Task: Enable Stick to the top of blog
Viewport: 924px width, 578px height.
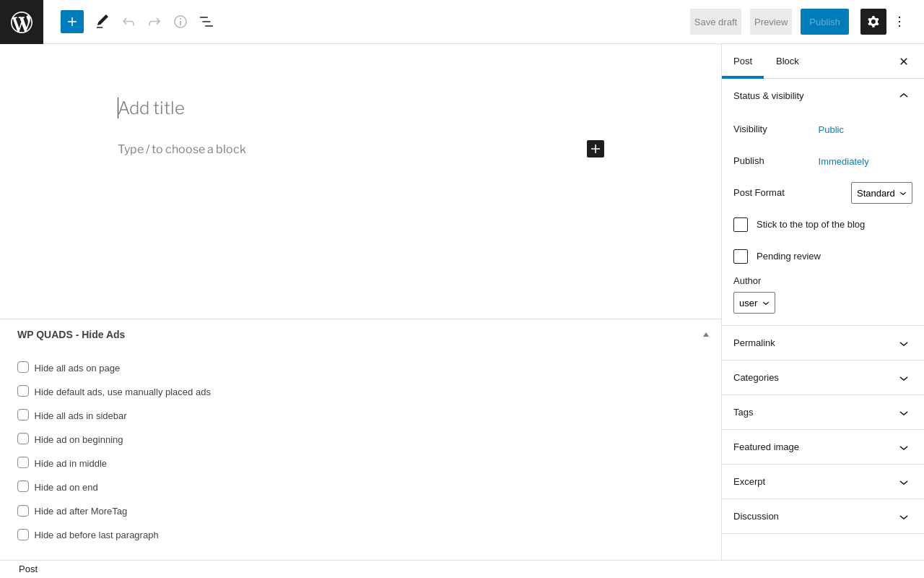Action: tap(741, 225)
